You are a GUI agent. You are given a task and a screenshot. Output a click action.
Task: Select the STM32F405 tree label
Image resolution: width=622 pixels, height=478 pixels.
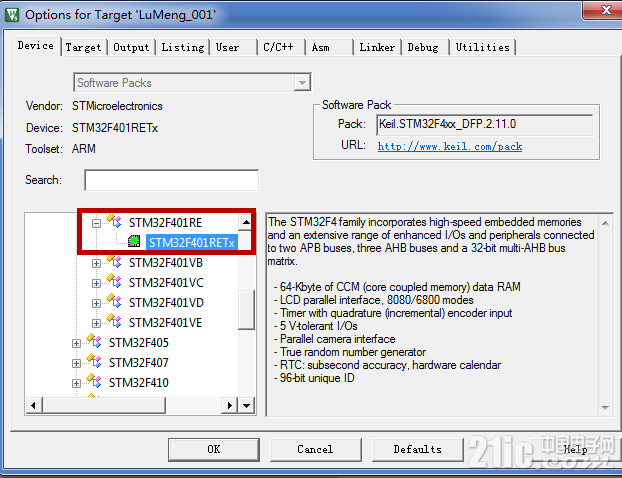coord(139,342)
